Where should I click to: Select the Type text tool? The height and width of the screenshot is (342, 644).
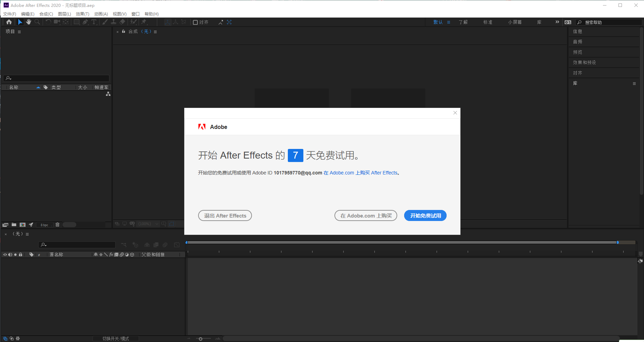click(x=94, y=22)
